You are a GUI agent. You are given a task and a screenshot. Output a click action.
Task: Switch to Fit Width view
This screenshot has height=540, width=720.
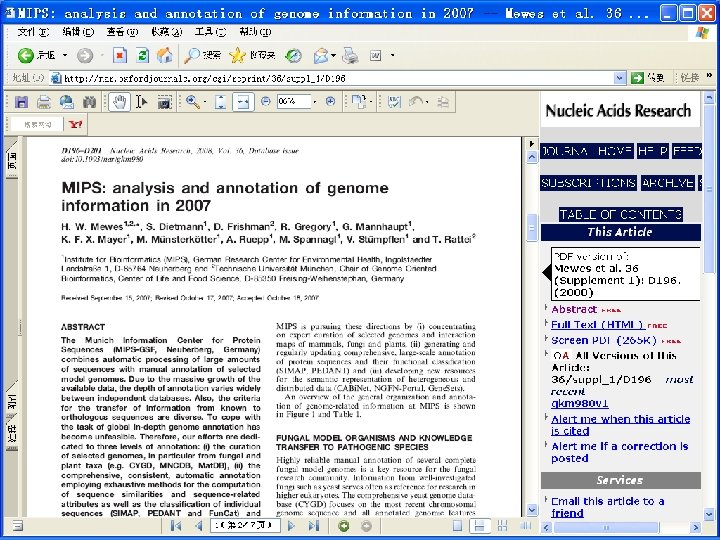click(243, 102)
